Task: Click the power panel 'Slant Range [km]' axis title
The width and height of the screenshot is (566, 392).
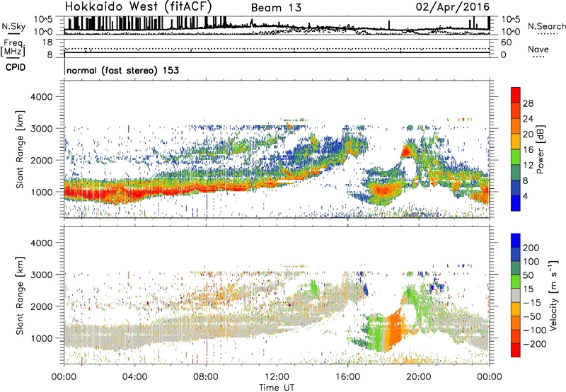Action: 20,149
